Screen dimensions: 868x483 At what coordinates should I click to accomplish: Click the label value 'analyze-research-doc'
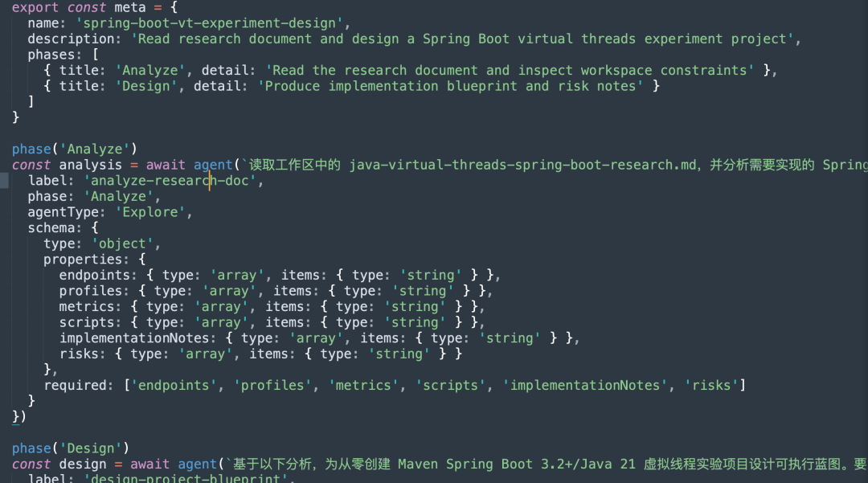pos(170,181)
